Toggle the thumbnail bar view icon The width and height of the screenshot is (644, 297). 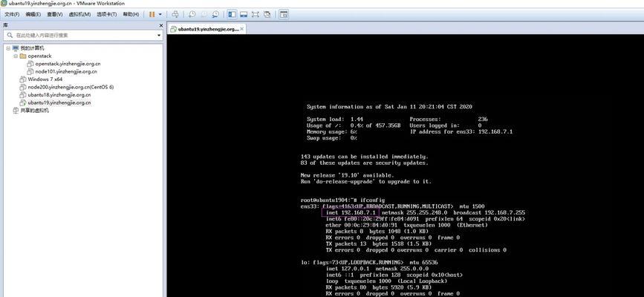pos(244,14)
